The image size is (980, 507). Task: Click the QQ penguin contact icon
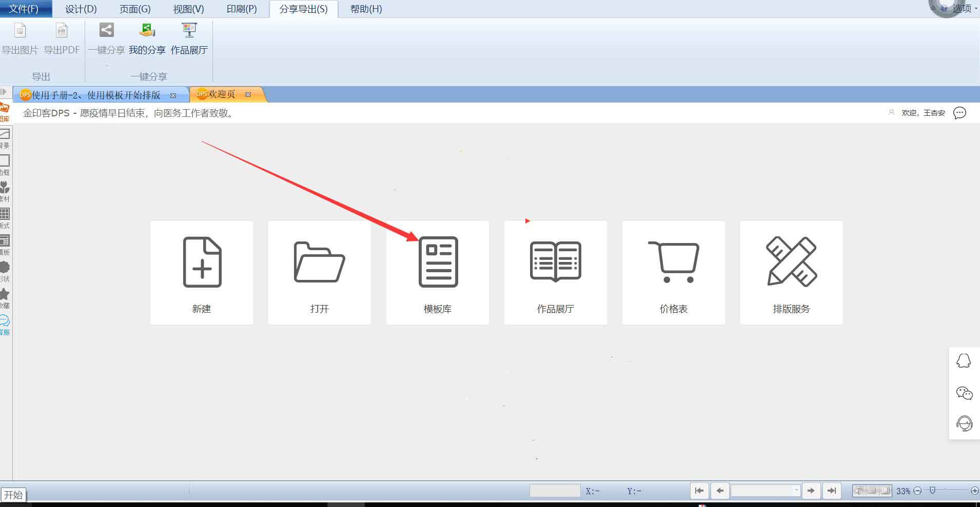tap(964, 361)
